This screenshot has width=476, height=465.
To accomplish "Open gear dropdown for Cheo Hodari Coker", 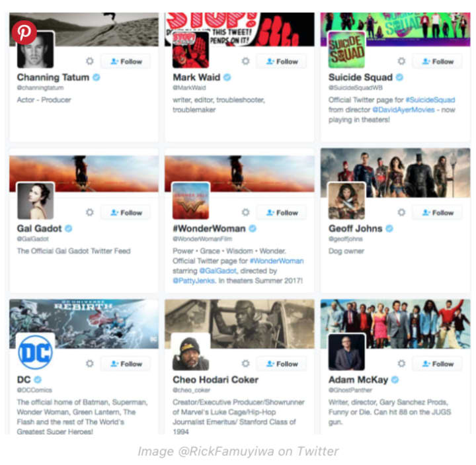I will [245, 363].
